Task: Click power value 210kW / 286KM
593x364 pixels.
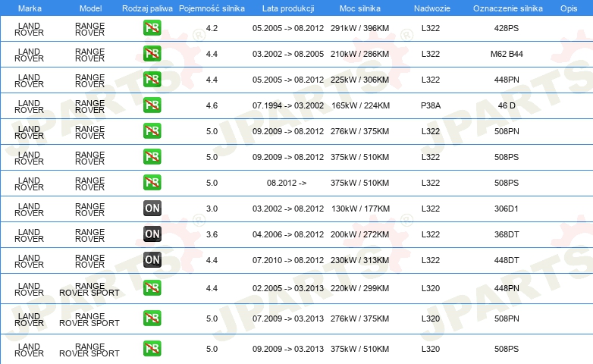Action: click(x=359, y=54)
